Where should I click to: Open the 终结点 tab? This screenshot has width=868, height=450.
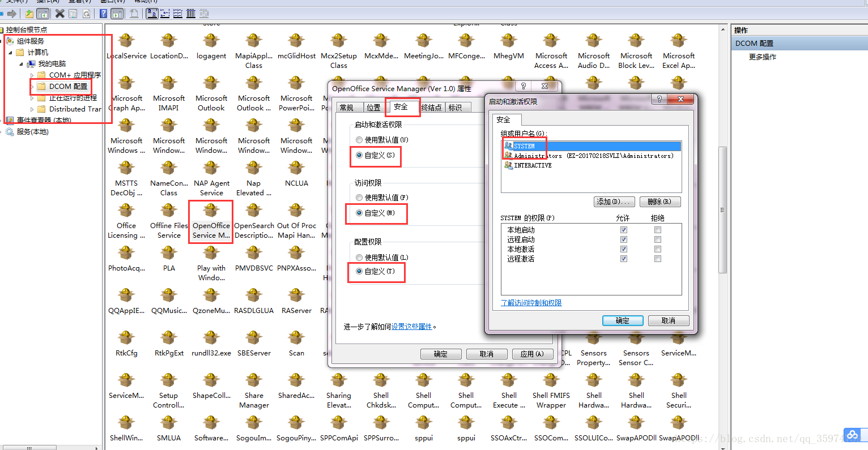[x=431, y=108]
